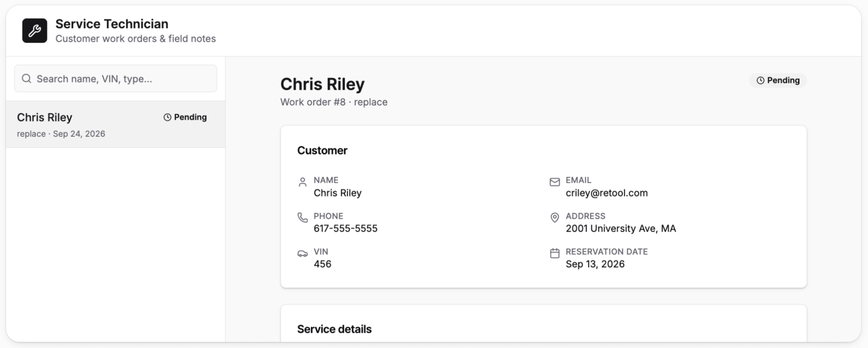Click the Service Technician app title
The width and height of the screenshot is (868, 348).
(112, 24)
